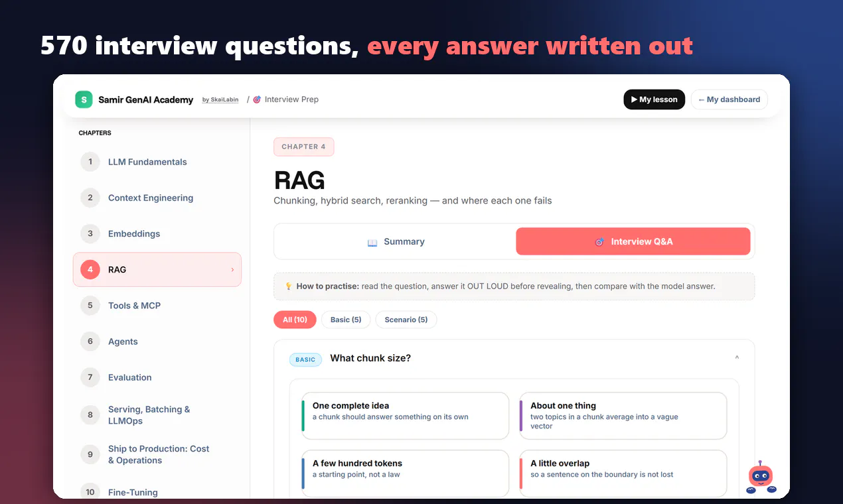Go back to My dashboard
This screenshot has width=843, height=504.
pyautogui.click(x=729, y=99)
